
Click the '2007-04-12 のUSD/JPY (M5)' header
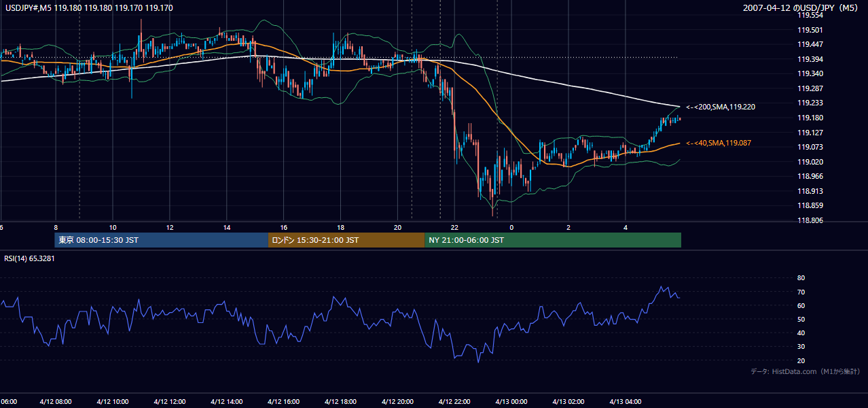coord(801,8)
